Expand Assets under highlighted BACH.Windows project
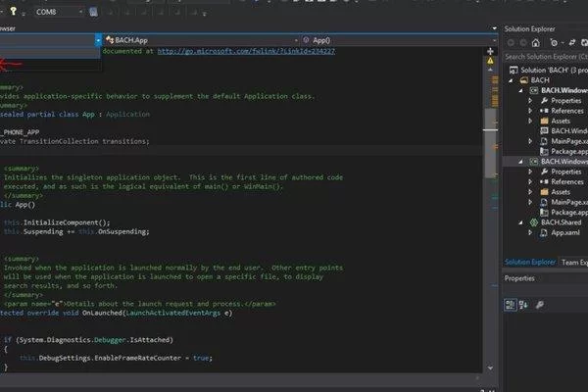This screenshot has height=392, width=588. pyautogui.click(x=530, y=192)
